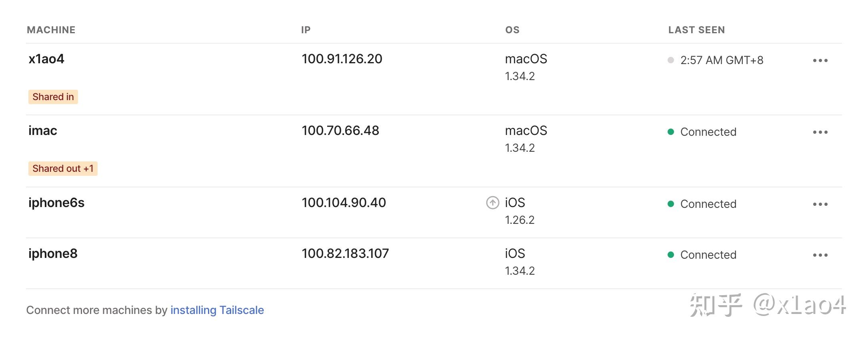868x340 pixels.
Task: Open the x1ao4 machine name
Action: click(x=46, y=59)
